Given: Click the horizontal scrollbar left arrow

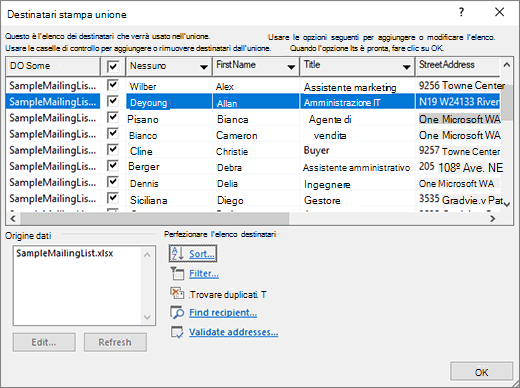Looking at the screenshot, I should point(13,218).
